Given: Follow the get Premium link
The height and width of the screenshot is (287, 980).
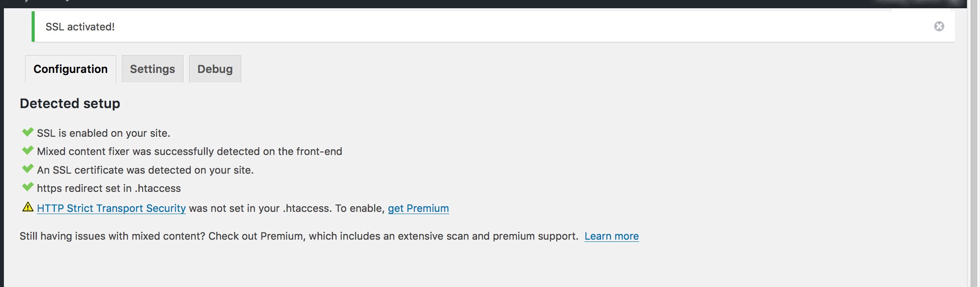Looking at the screenshot, I should [x=418, y=208].
